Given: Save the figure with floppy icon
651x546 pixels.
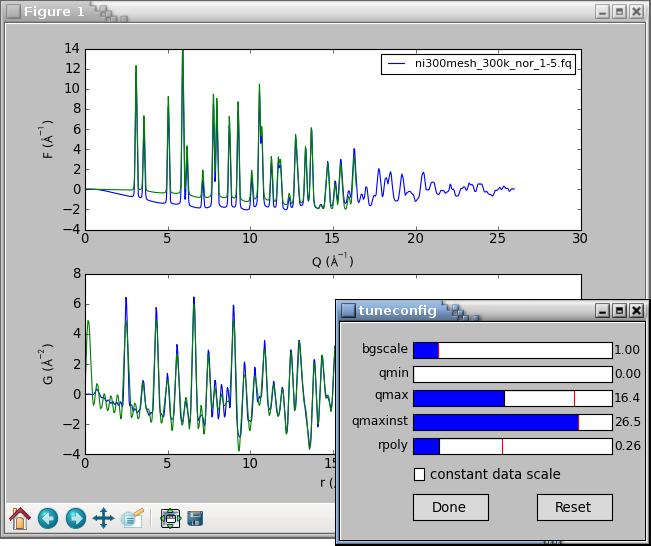Looking at the screenshot, I should pyautogui.click(x=196, y=518).
